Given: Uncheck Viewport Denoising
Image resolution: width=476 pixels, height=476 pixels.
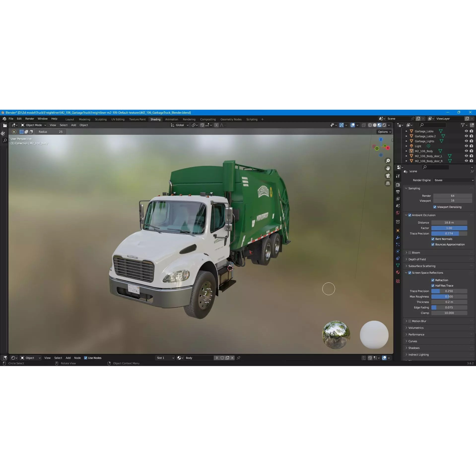Looking at the screenshot, I should (435, 207).
